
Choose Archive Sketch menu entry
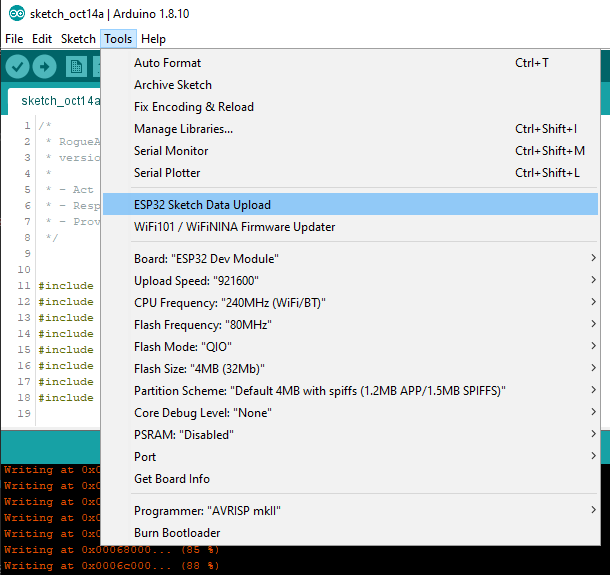coord(350,85)
